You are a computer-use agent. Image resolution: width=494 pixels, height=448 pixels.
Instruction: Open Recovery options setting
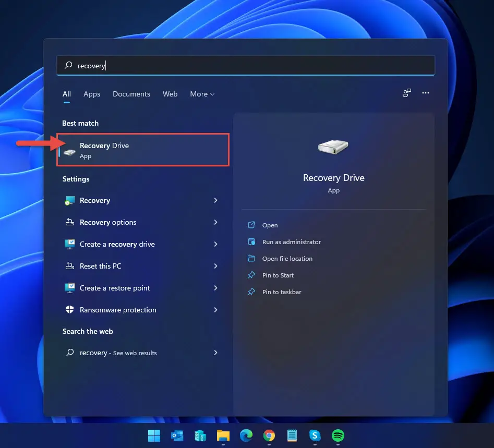click(x=141, y=222)
